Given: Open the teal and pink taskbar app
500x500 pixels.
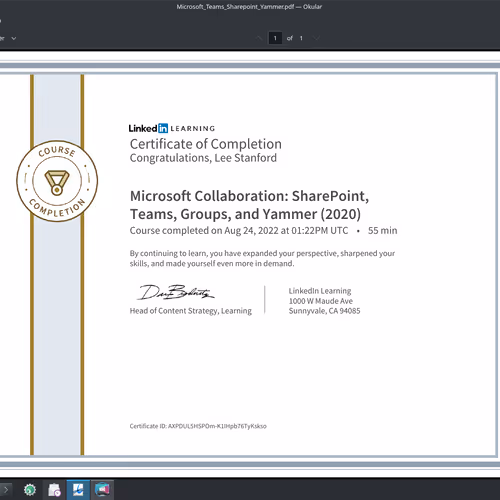Looking at the screenshot, I should pos(102,490).
